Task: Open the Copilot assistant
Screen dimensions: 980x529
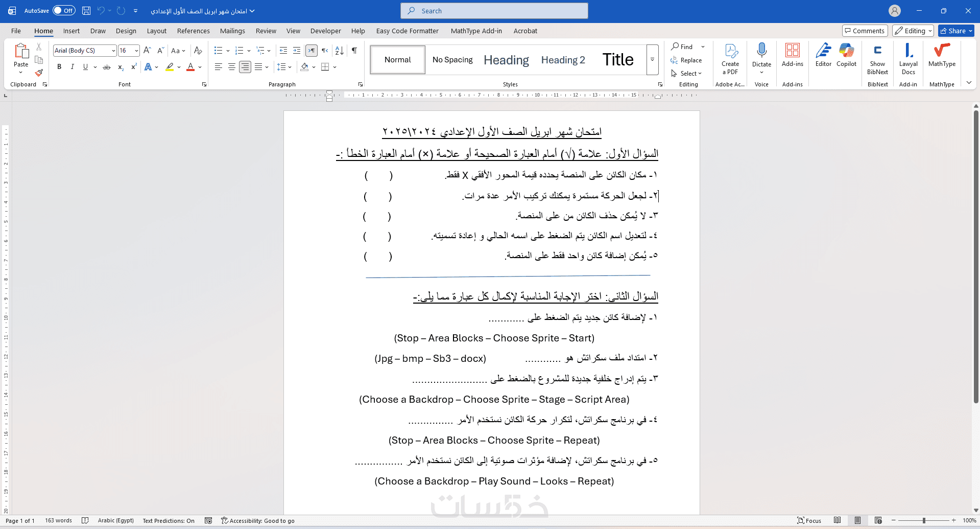Action: (846, 55)
